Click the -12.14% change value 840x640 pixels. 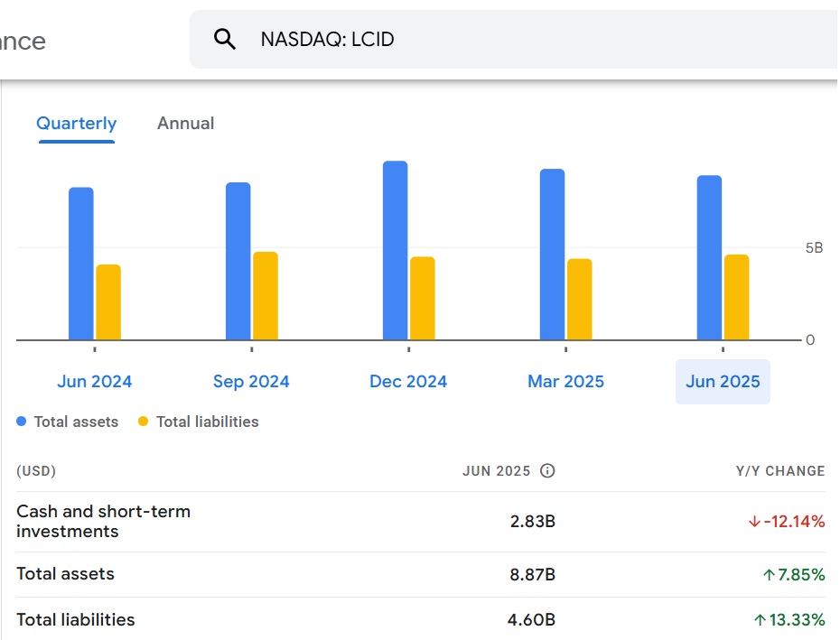(x=787, y=521)
